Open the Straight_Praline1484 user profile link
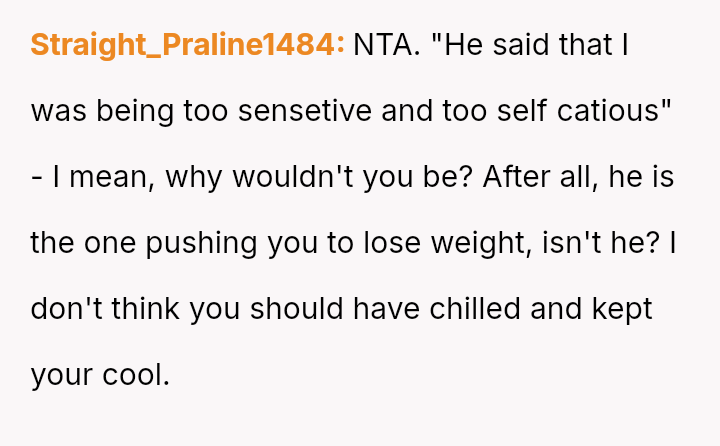This screenshot has width=720, height=446. [x=188, y=45]
